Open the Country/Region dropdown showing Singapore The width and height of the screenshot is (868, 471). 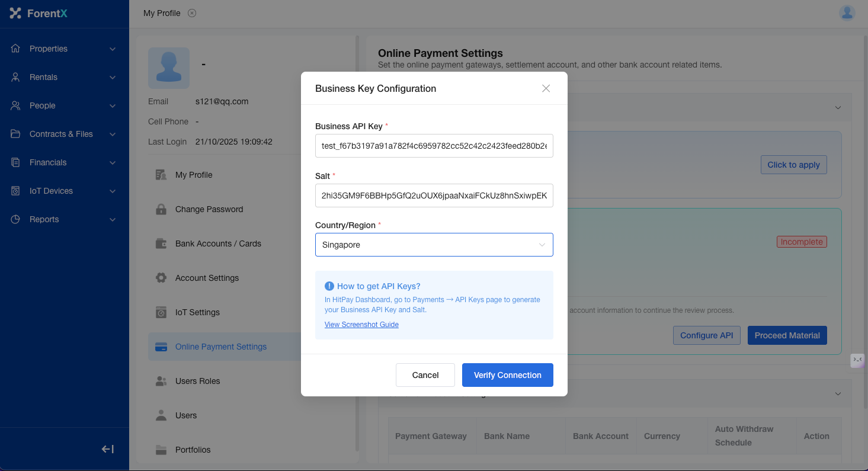(434, 245)
